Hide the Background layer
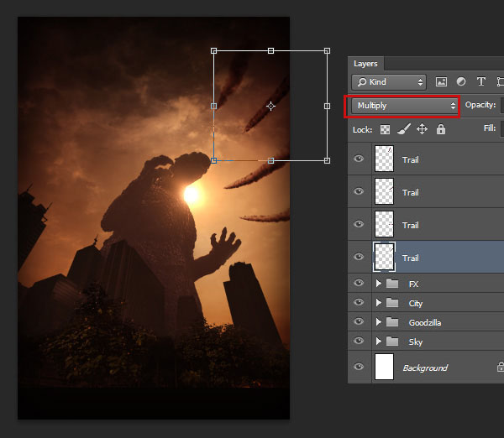This screenshot has width=504, height=438. [359, 367]
